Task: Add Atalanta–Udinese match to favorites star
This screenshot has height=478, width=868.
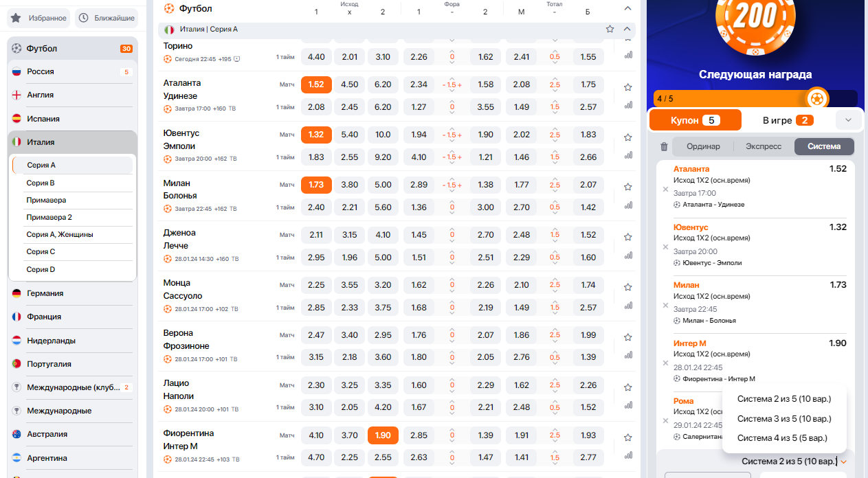Action: pyautogui.click(x=627, y=87)
